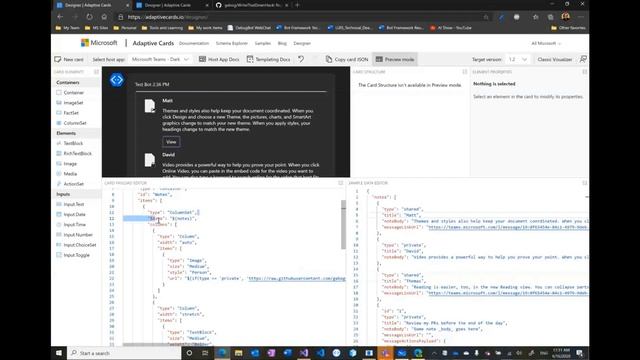This screenshot has width=640, height=360.
Task: Expand the All Microsoft menu
Action: (546, 43)
